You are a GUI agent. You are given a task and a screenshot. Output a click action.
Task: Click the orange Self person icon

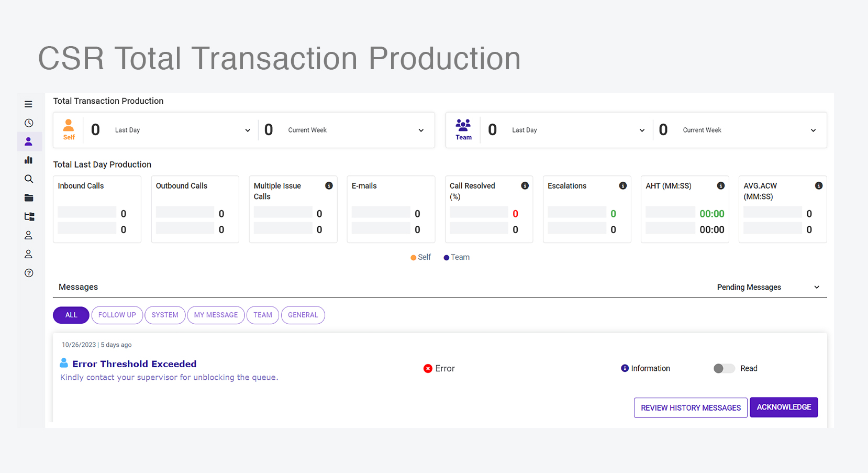(x=69, y=125)
